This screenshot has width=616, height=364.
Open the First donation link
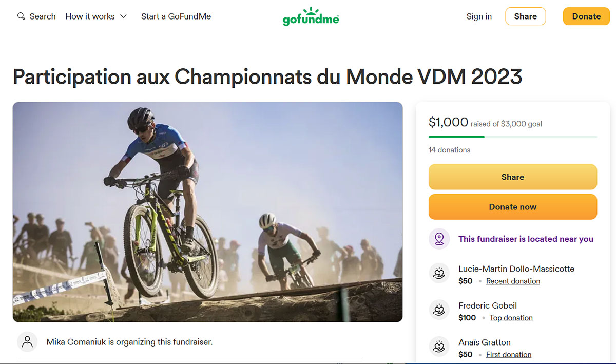coord(509,355)
